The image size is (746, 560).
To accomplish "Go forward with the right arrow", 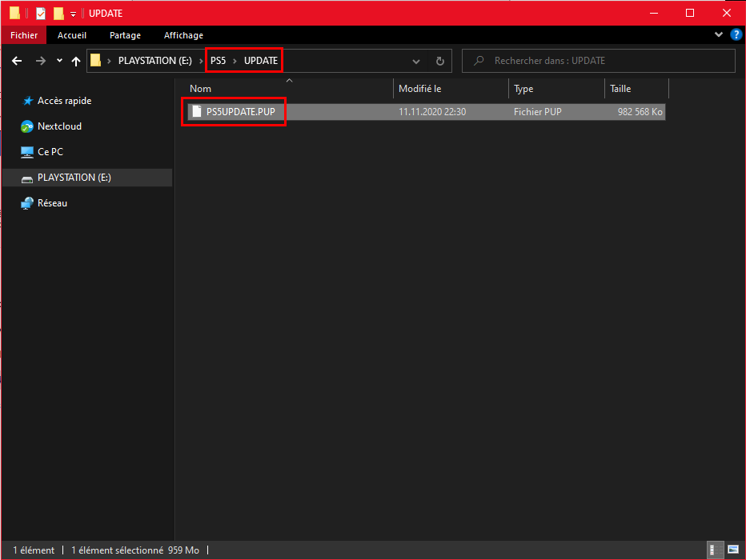I will 41,61.
